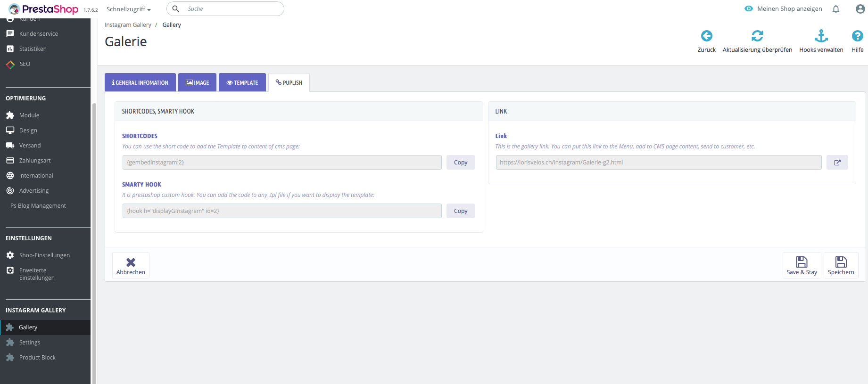Select the Puplish tab
This screenshot has height=384, width=868.
point(289,82)
